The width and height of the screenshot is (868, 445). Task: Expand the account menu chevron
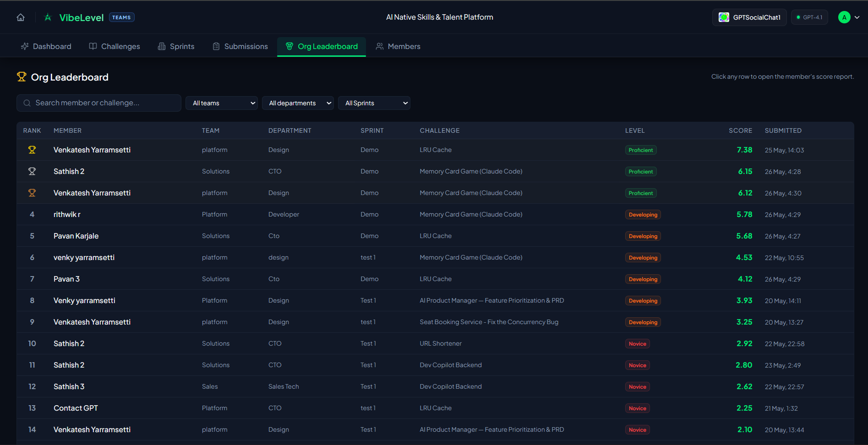[x=857, y=17]
